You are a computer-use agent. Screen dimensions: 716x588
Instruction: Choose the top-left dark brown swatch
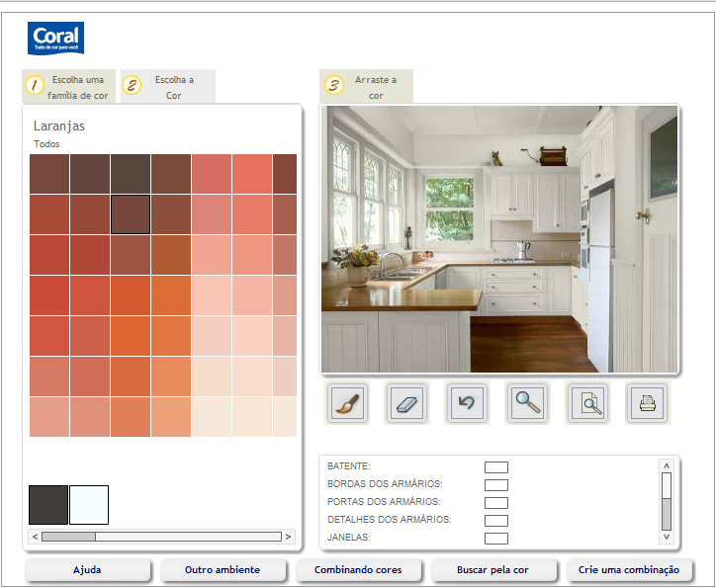[x=49, y=174]
